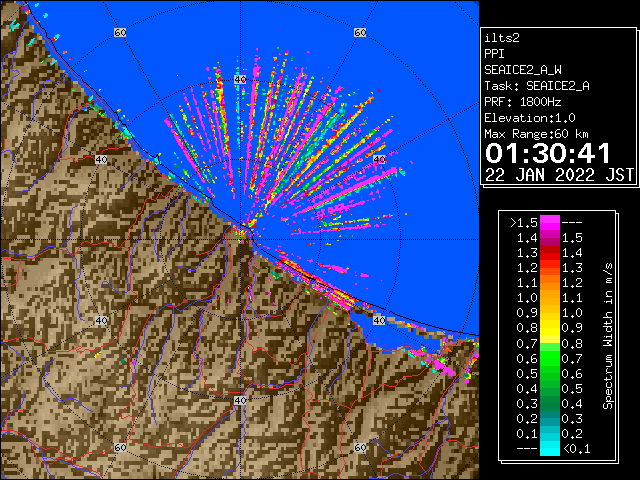Pick the red 1.3–1.4 legend color band
Screen dimensions: 640x480
(549, 253)
